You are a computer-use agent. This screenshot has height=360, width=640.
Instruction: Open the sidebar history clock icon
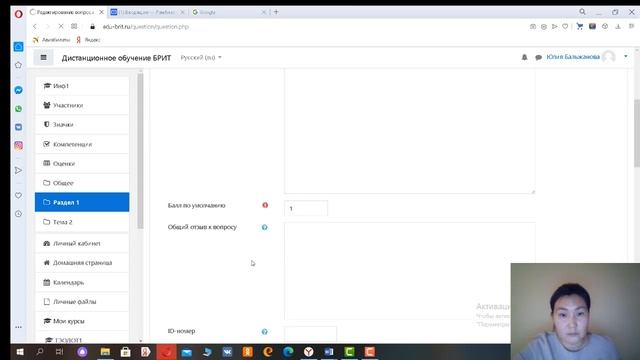coord(18,214)
